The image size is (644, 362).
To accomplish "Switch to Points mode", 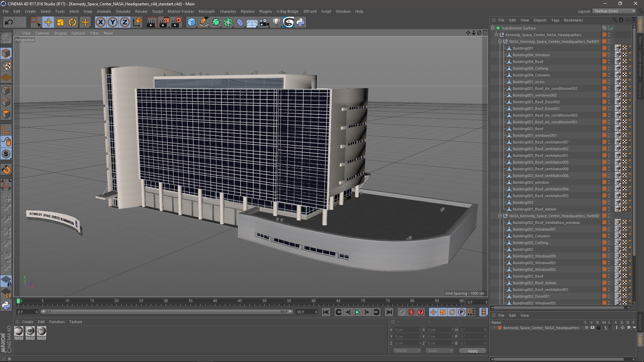I will [6, 90].
